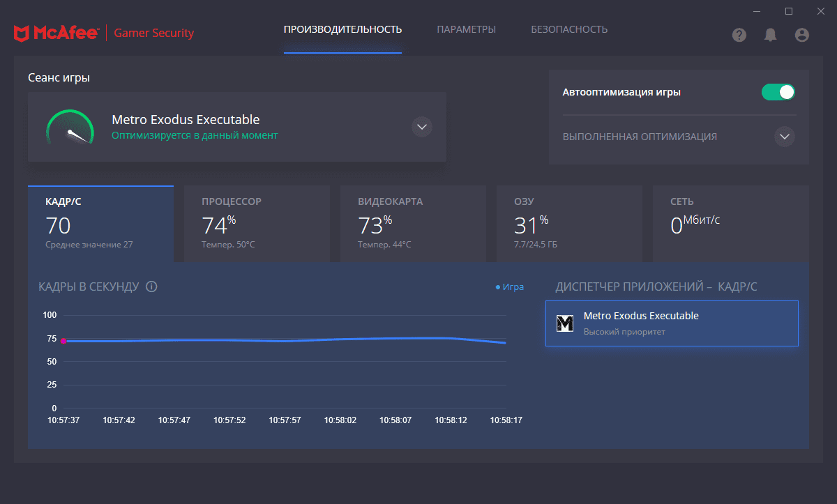The height and width of the screenshot is (504, 837).
Task: Select the ПРОИЗВОДИТЕЛЬНОСТЬ tab
Action: point(342,29)
